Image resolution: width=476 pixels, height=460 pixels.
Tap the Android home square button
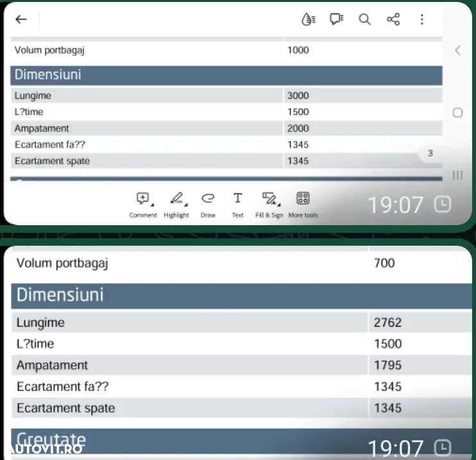(457, 113)
